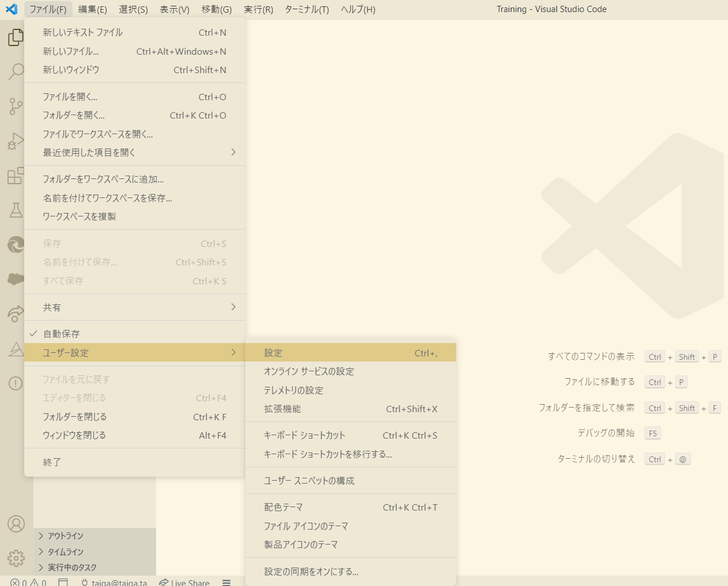
Task: Open the Salesforce cloud icon in the activity bar
Action: pos(16,279)
